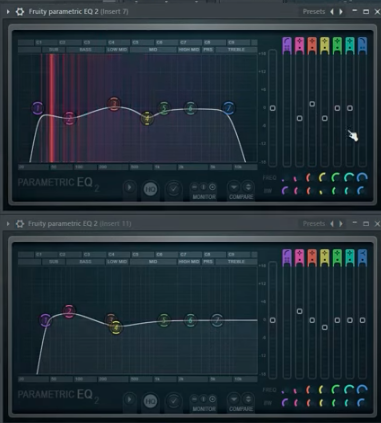This screenshot has width=381, height=423.
Task: Go to next preset in Insert 7
Action: click(341, 12)
